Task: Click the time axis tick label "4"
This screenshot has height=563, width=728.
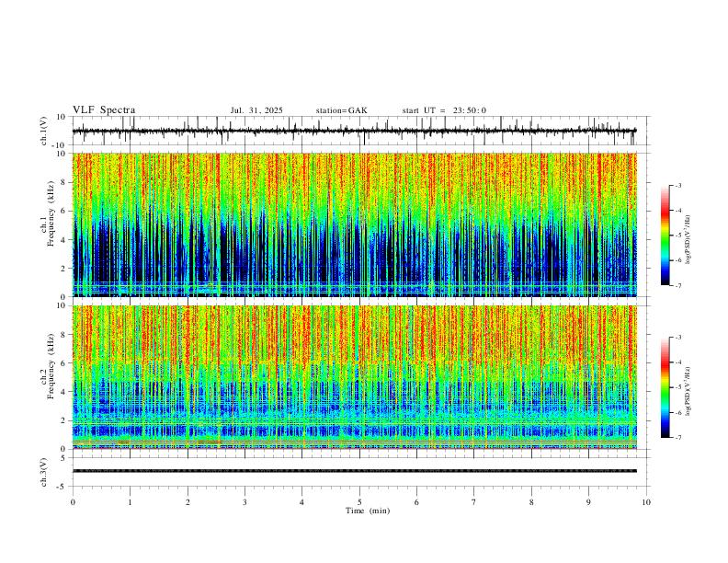Action: [301, 502]
